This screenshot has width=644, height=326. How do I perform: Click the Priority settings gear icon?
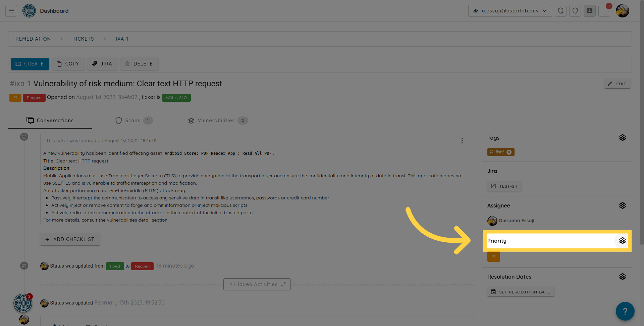(622, 241)
